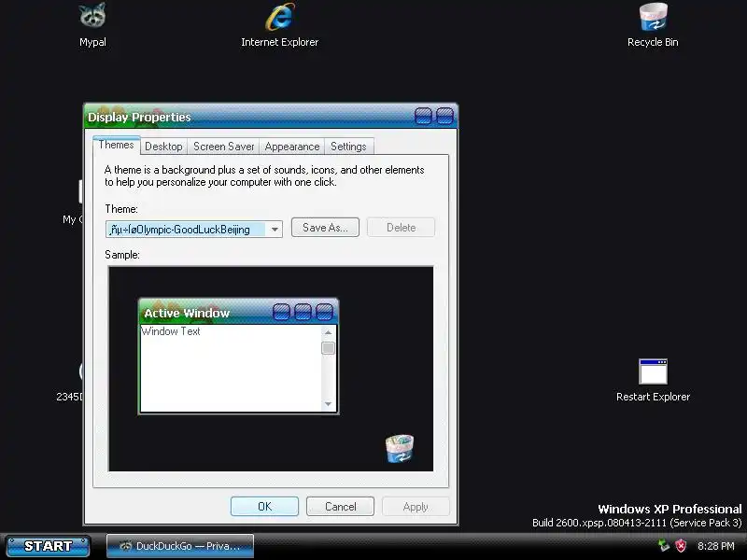Click the greyed-out Delete theme button
Image resolution: width=747 pixels, height=560 pixels.
[402, 228]
